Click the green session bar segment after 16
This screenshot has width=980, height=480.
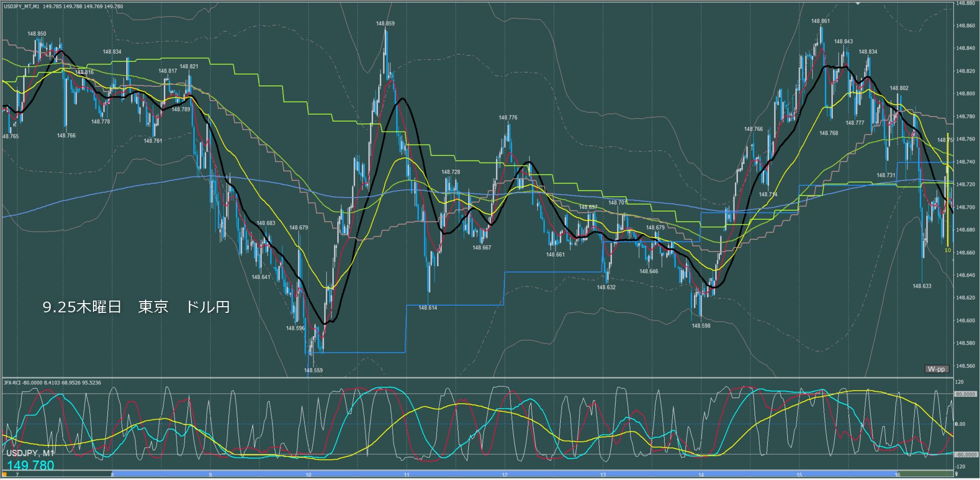click(x=925, y=474)
